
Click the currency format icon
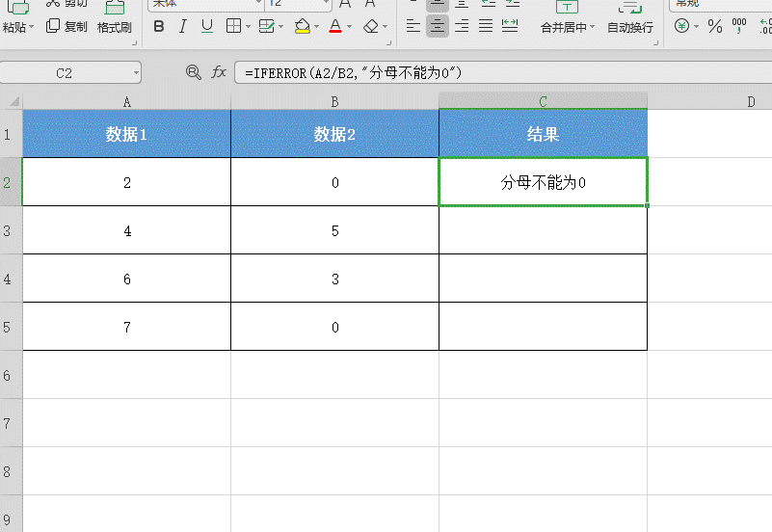click(x=682, y=26)
